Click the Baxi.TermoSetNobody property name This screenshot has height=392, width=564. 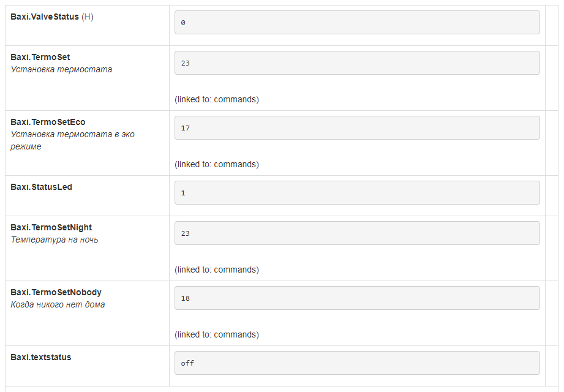coord(56,293)
